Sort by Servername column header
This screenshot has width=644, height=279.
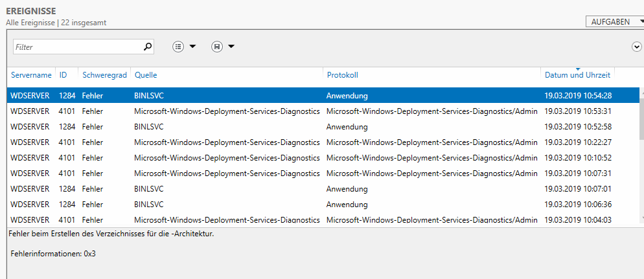click(x=31, y=75)
